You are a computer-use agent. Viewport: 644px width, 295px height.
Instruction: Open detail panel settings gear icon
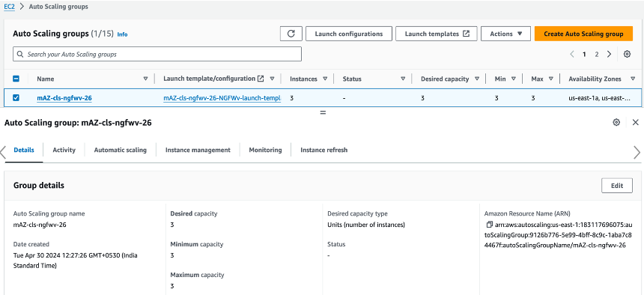[616, 122]
